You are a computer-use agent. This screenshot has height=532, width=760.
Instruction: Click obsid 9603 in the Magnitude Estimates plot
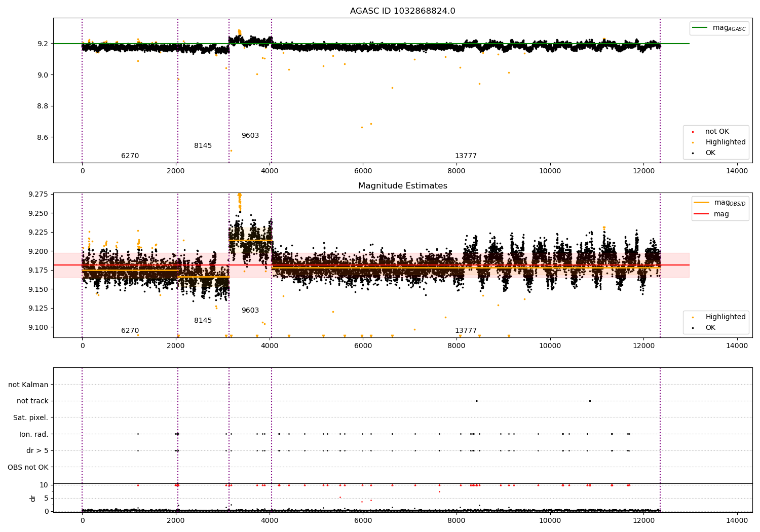point(250,311)
